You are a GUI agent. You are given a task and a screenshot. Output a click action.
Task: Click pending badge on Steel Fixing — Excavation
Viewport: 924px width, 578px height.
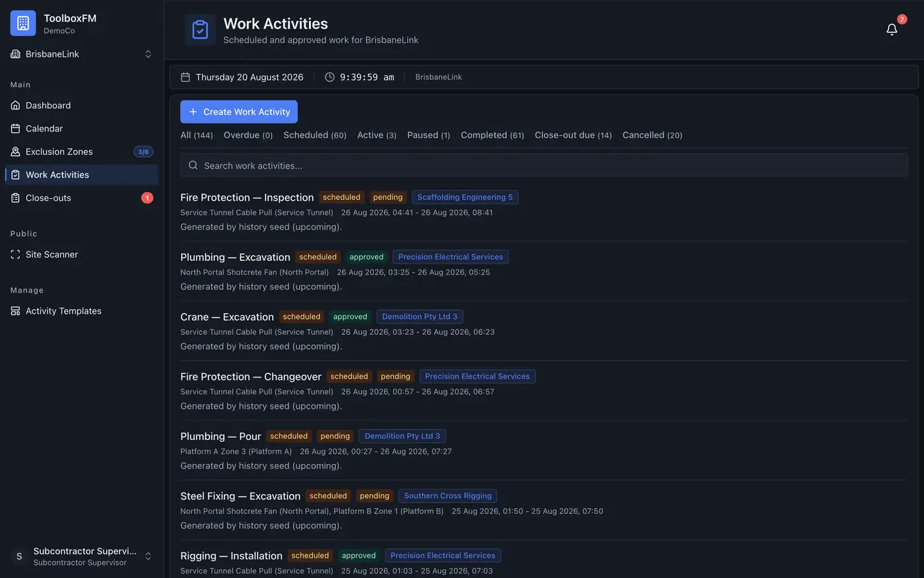click(374, 495)
